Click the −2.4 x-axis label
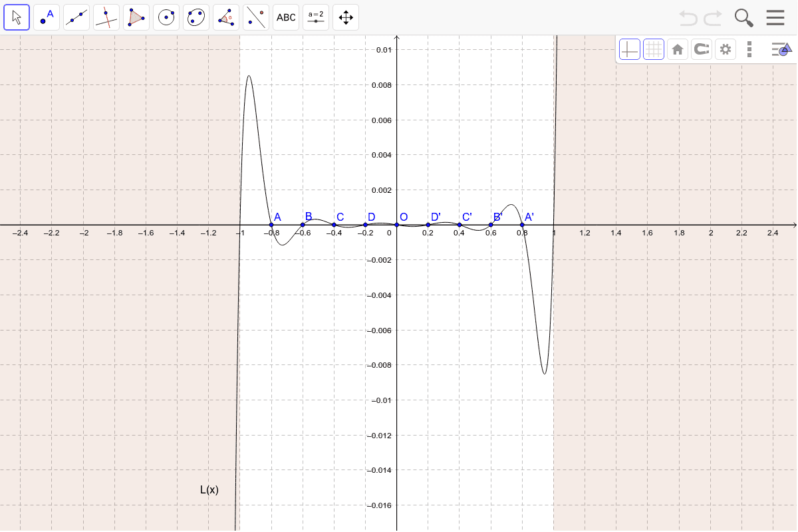Image resolution: width=798 pixels, height=532 pixels. pyautogui.click(x=21, y=233)
